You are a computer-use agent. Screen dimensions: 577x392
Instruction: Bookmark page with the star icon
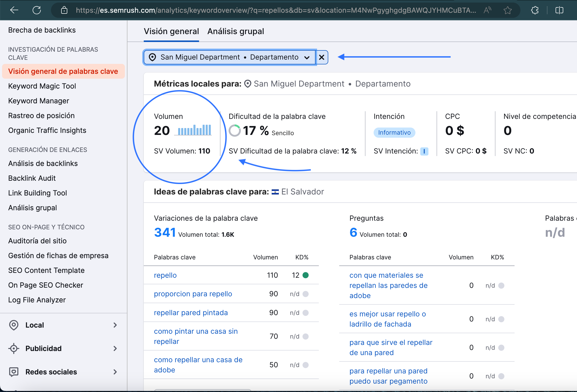click(507, 10)
